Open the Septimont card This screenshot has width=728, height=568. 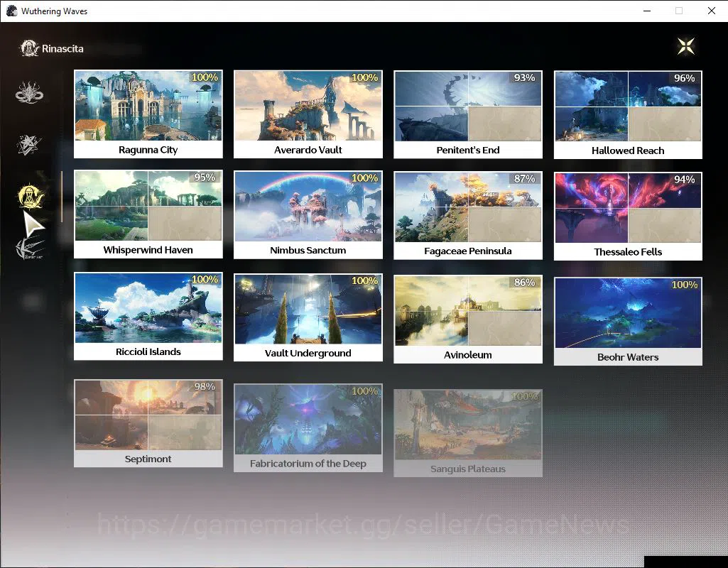click(x=148, y=423)
